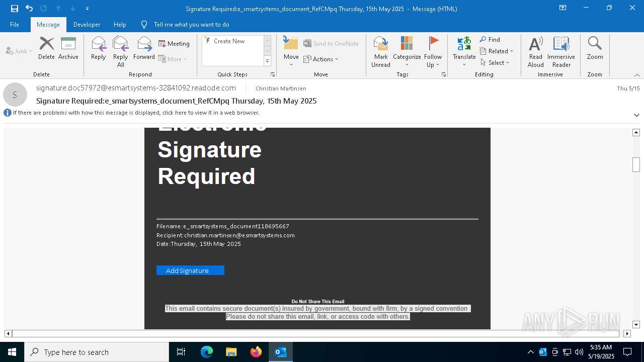Open File Explorer from the taskbar

[231, 352]
